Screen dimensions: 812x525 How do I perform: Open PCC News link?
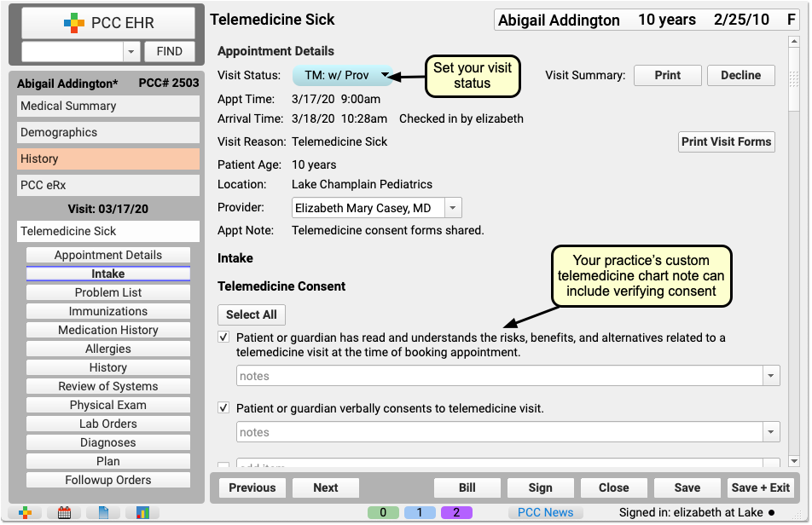click(545, 512)
